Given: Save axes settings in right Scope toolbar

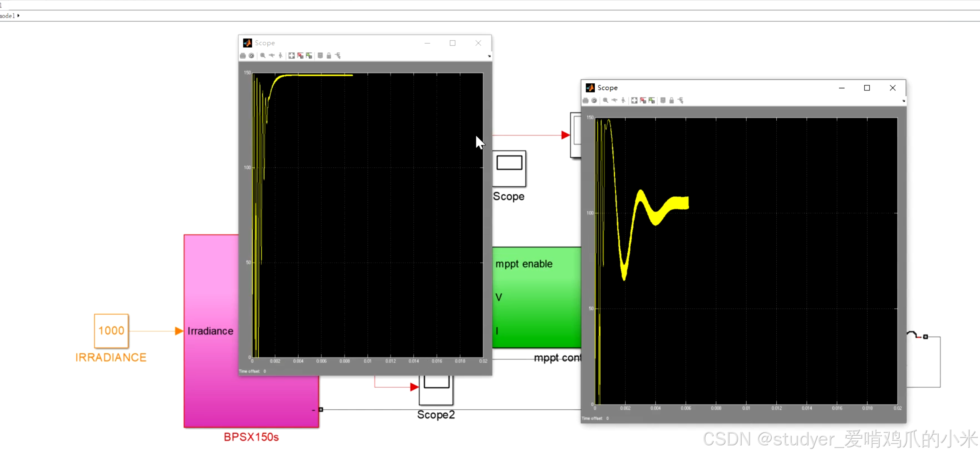Looking at the screenshot, I should coord(643,100).
